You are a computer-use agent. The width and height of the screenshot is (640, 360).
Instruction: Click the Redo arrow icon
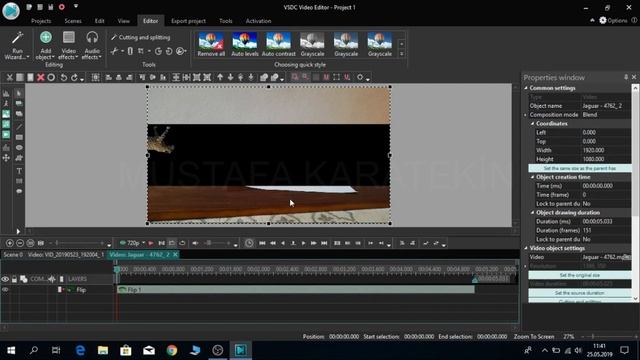74,77
